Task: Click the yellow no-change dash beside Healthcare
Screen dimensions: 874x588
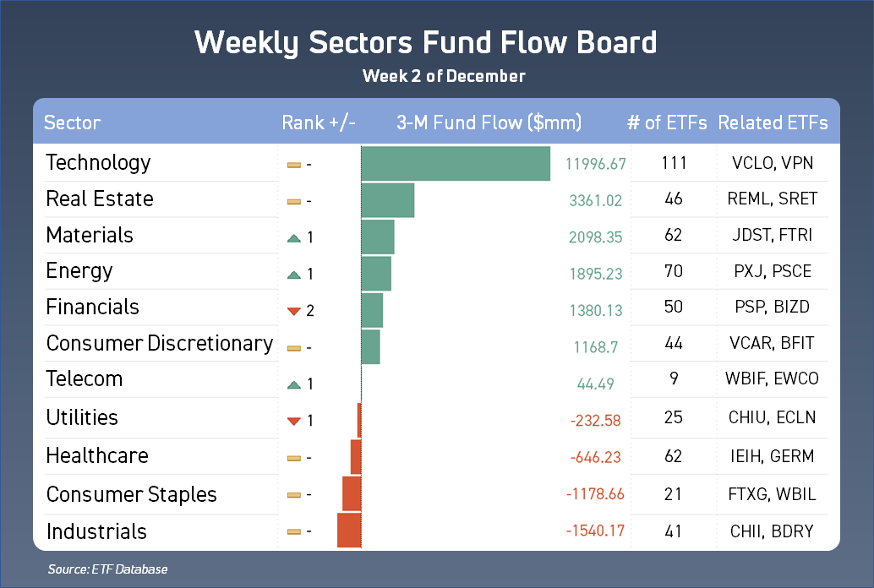Action: pyautogui.click(x=294, y=458)
